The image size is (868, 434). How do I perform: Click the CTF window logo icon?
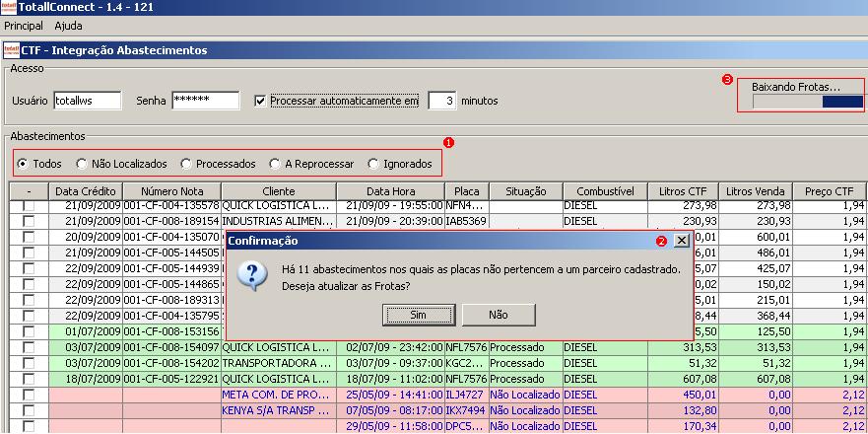tap(12, 50)
